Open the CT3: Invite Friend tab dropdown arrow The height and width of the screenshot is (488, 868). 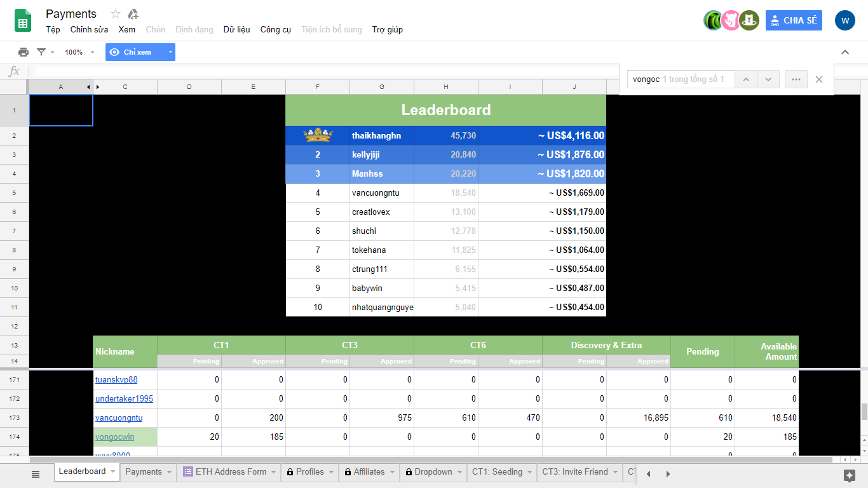pyautogui.click(x=615, y=472)
